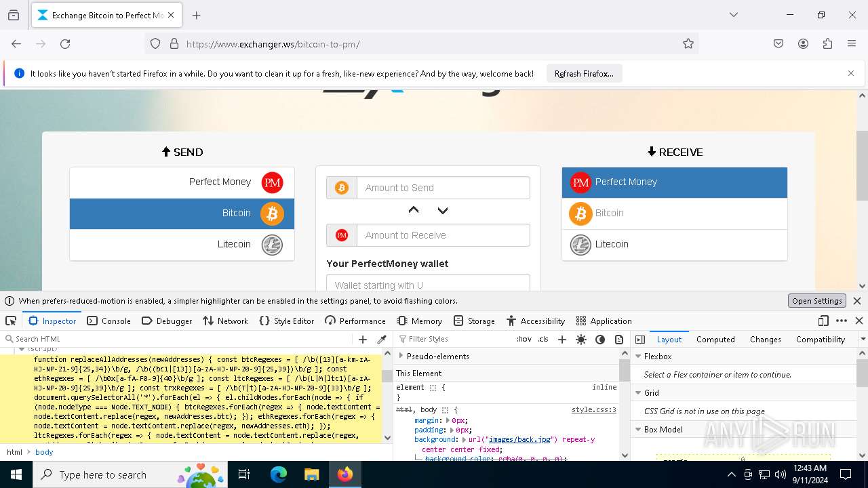Open sidebar tabs overflow dropdown

pyautogui.click(x=863, y=340)
